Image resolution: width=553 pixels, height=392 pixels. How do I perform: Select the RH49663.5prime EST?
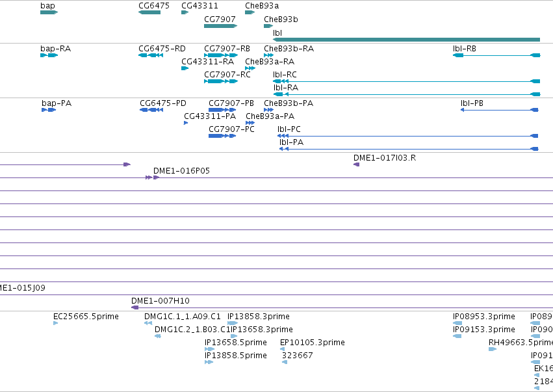pos(493,349)
